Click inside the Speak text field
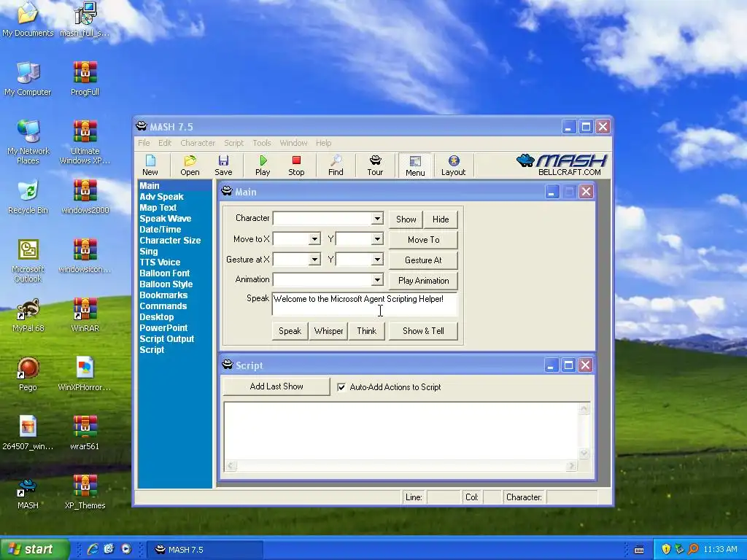 click(x=365, y=304)
